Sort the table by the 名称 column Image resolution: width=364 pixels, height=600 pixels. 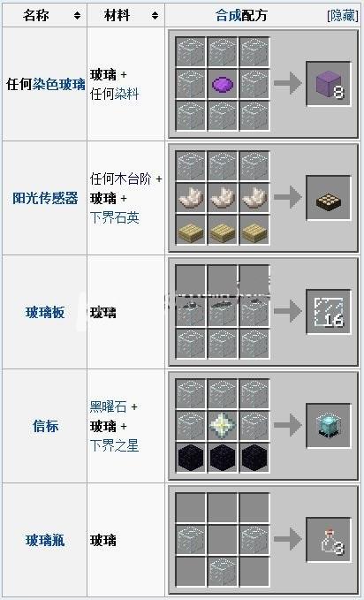78,15
